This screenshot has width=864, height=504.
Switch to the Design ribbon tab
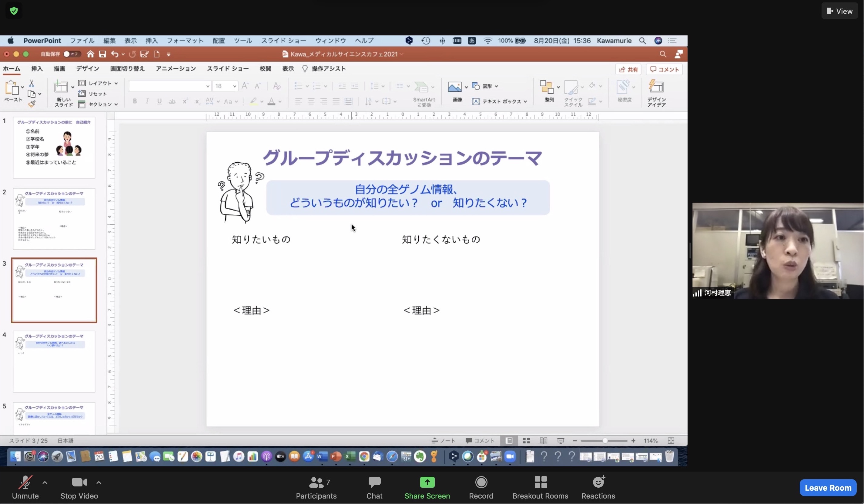(x=87, y=68)
